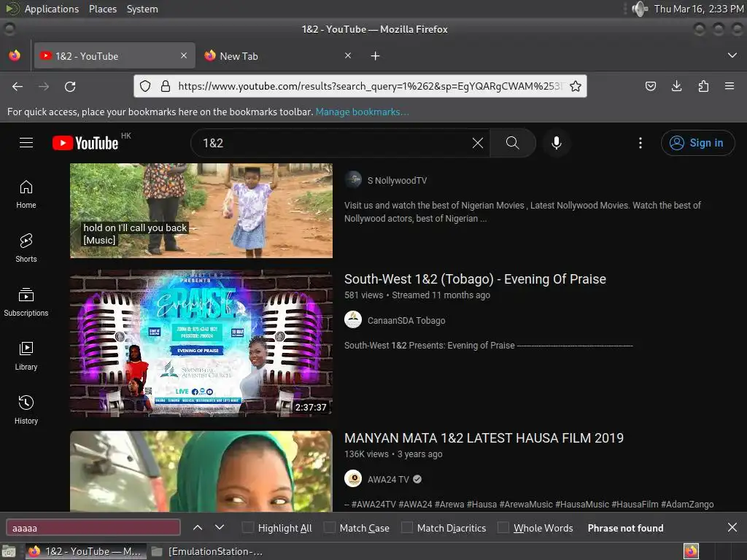Close the find bar

click(x=732, y=527)
